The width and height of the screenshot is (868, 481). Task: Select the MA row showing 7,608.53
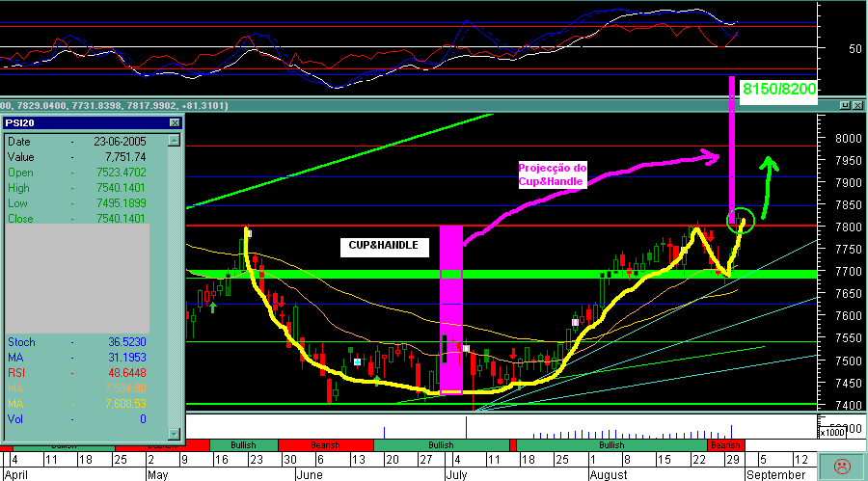[77, 404]
